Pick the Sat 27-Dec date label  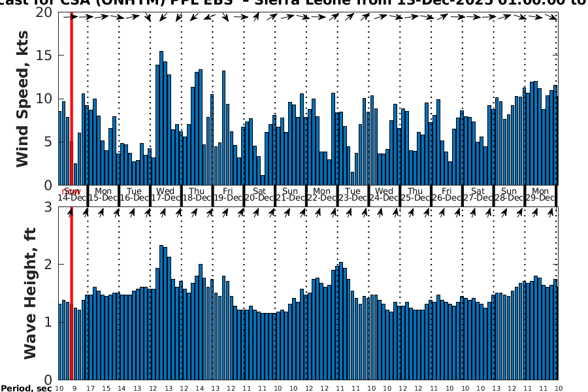click(x=478, y=195)
